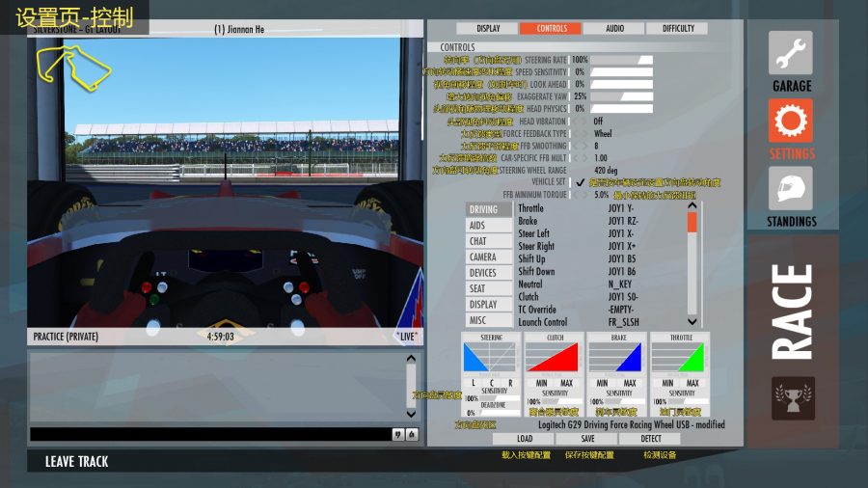
Task: Select the Launch Control FR_SLSH mapping
Action: [600, 322]
